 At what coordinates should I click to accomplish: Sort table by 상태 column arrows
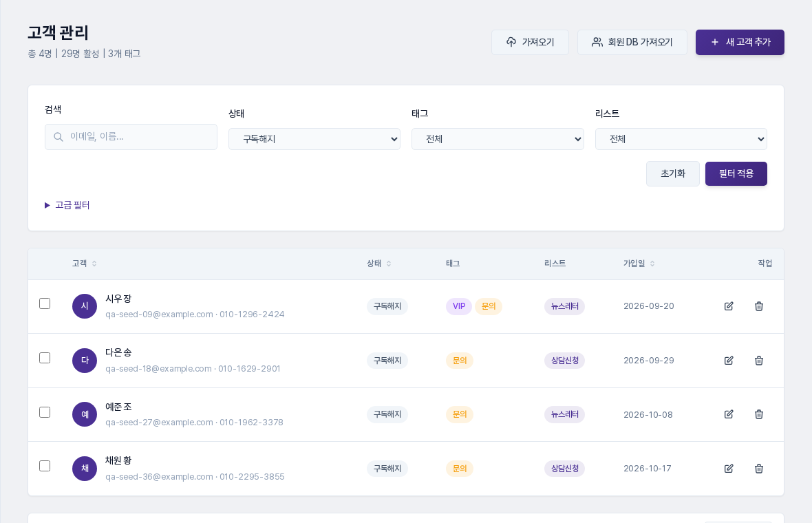point(388,264)
